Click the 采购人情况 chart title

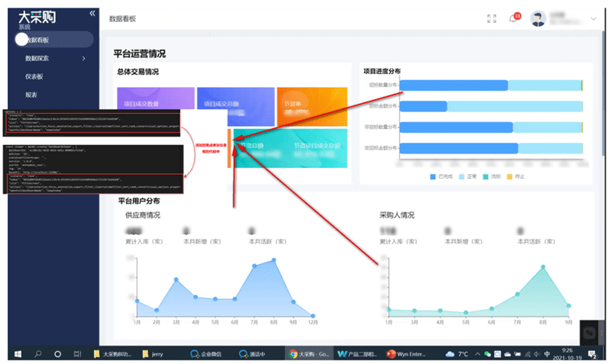[397, 215]
